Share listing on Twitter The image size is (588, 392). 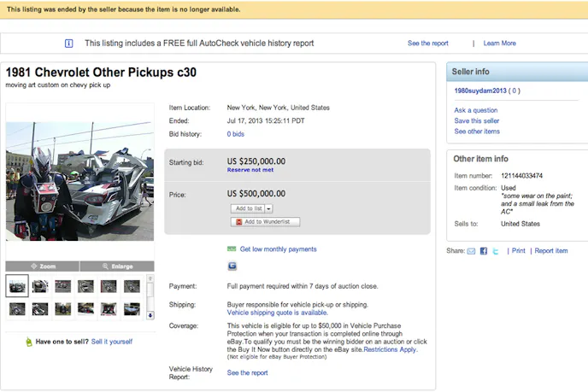pos(495,251)
